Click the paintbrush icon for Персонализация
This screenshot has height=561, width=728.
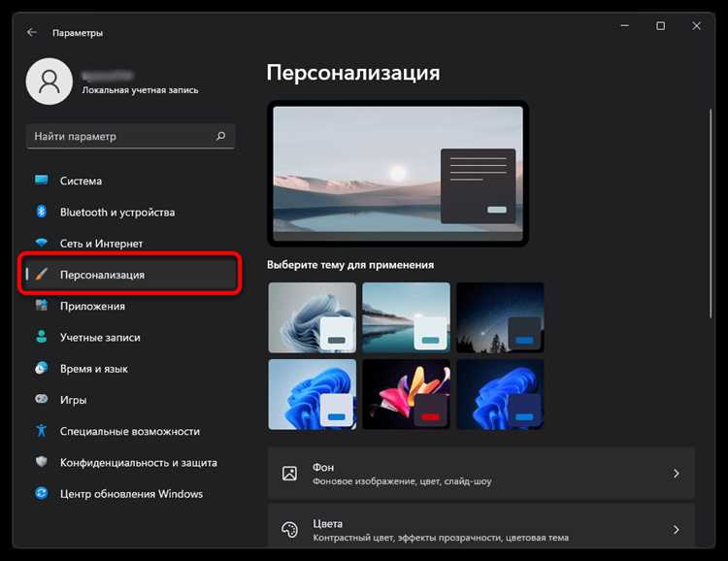[x=42, y=274]
